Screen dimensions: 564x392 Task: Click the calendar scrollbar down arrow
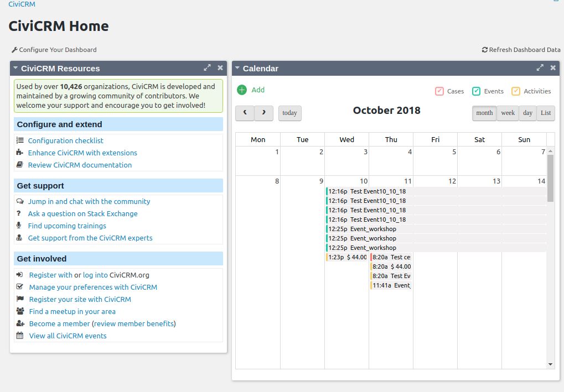[x=550, y=364]
